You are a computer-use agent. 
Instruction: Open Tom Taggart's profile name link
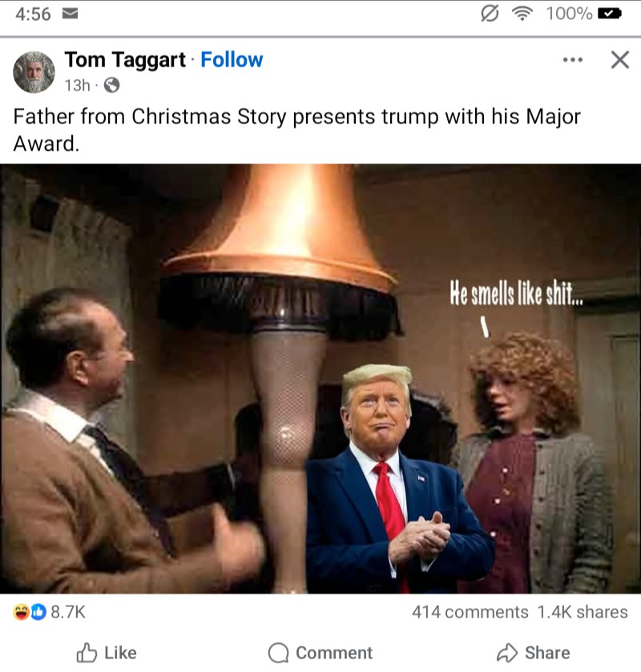(125, 59)
